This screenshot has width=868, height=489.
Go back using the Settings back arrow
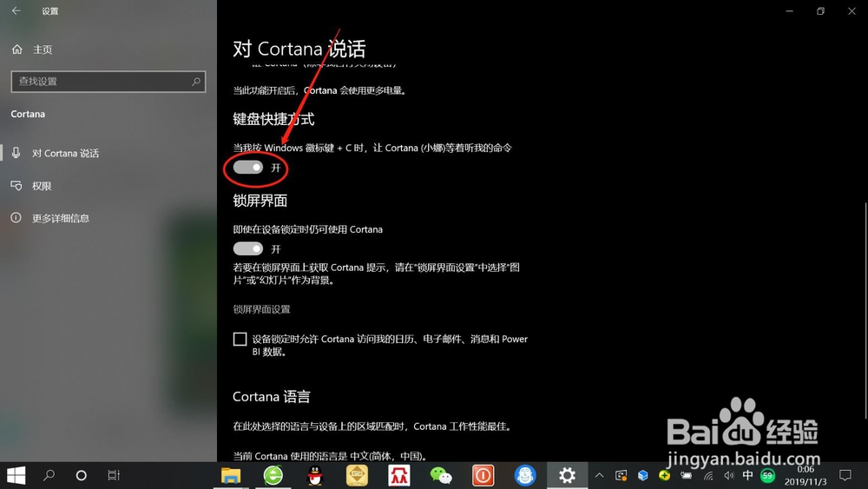[16, 10]
